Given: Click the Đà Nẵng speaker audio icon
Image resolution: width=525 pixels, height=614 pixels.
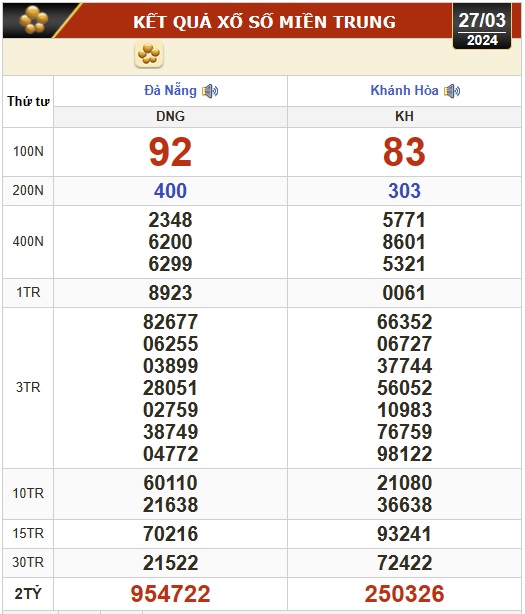Looking at the screenshot, I should click(210, 91).
